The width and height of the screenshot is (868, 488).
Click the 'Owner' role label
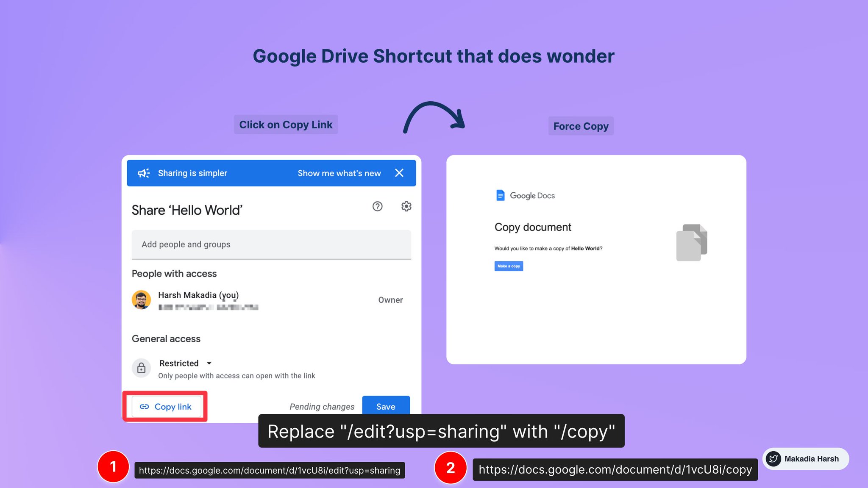coord(390,300)
